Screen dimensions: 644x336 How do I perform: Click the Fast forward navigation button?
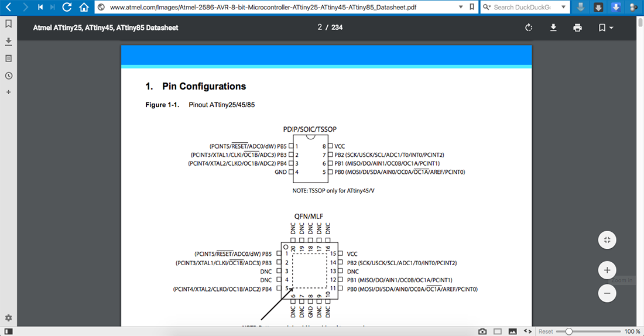(x=52, y=7)
